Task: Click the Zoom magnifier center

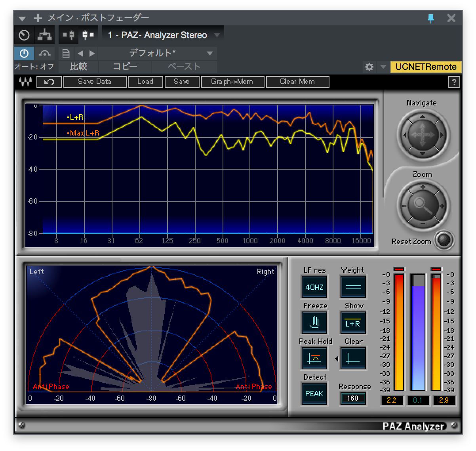Action: tap(423, 206)
